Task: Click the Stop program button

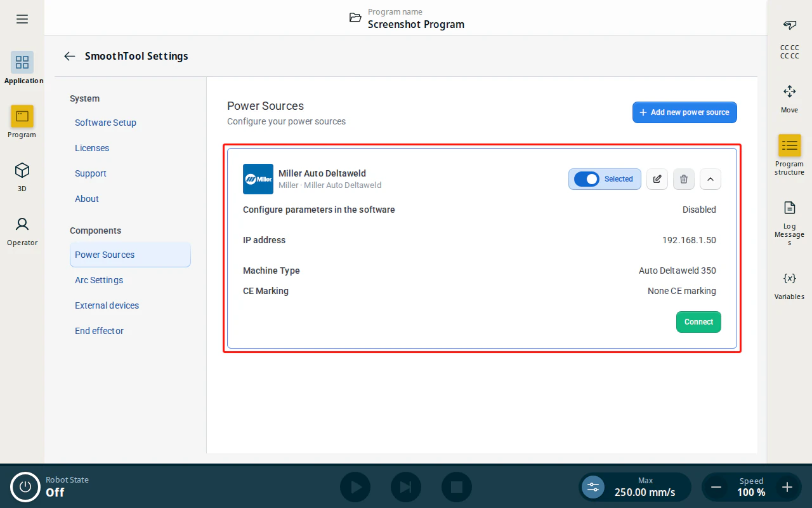Action: coord(457,487)
